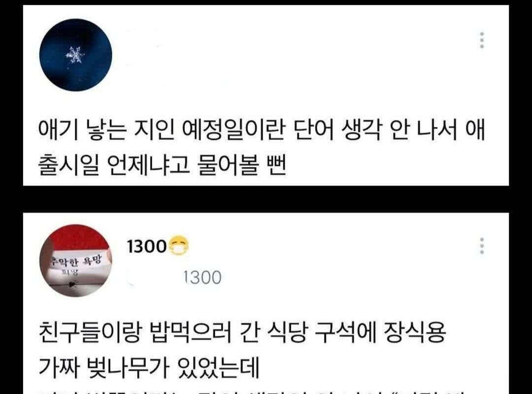This screenshot has width=532, height=394.
Task: Click the line 가짜 벚나무가 있었는데
Action: click(149, 367)
